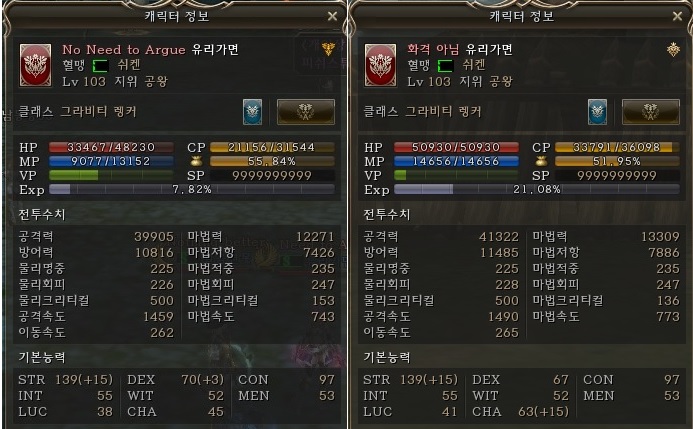The width and height of the screenshot is (693, 429).
Task: Click the blue dual-class card icon, right panel
Action: 597,112
